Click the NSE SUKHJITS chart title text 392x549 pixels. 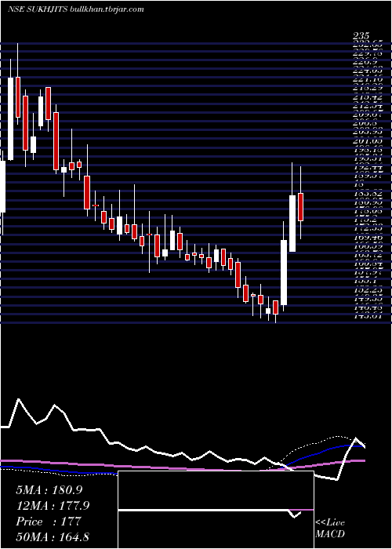(75, 9)
